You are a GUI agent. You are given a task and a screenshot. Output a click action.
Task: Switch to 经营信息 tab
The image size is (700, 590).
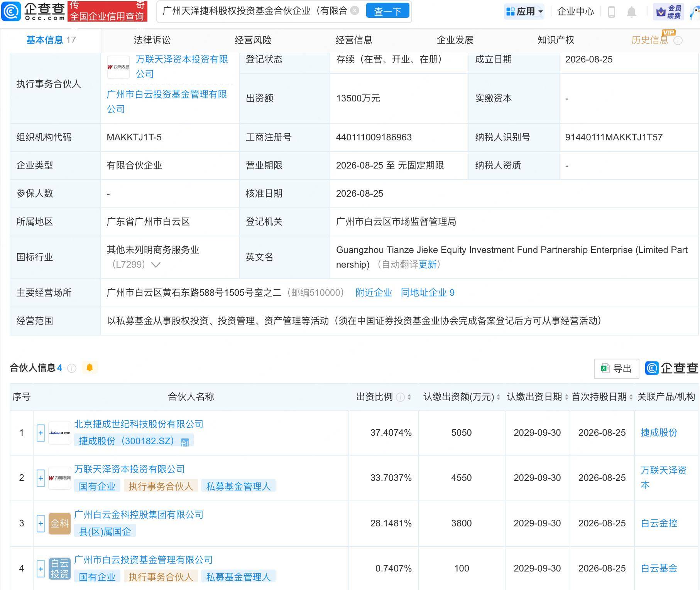(354, 40)
